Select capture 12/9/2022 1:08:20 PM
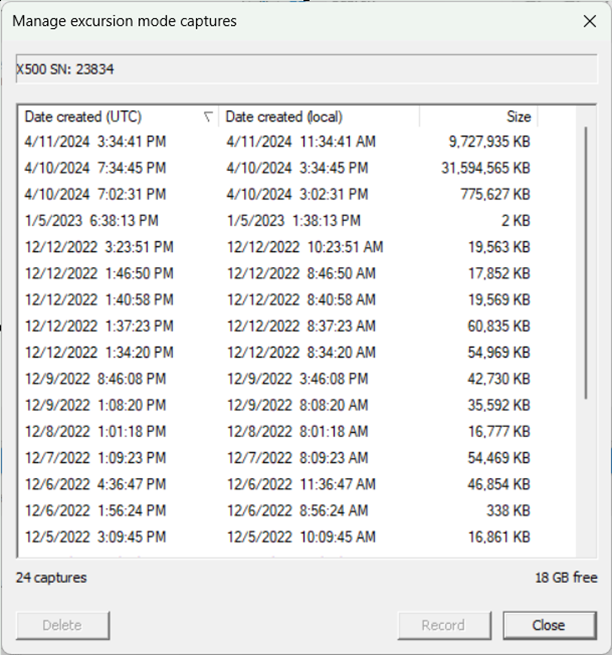 click(x=95, y=405)
